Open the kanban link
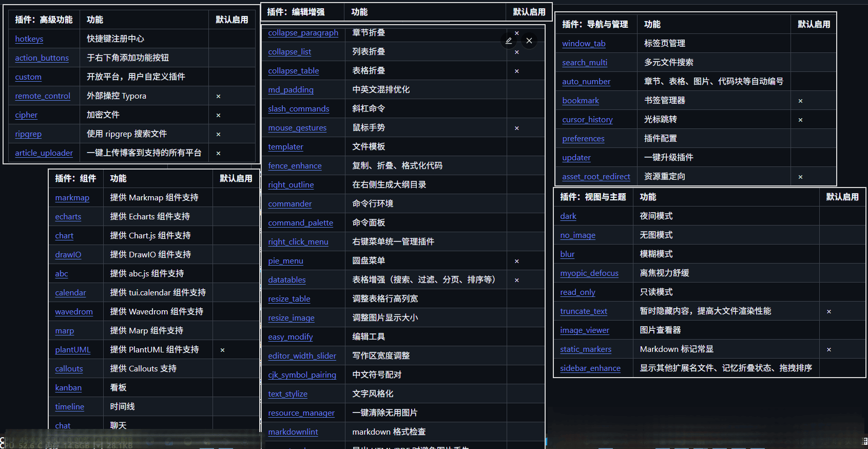The height and width of the screenshot is (449, 868). pos(68,388)
